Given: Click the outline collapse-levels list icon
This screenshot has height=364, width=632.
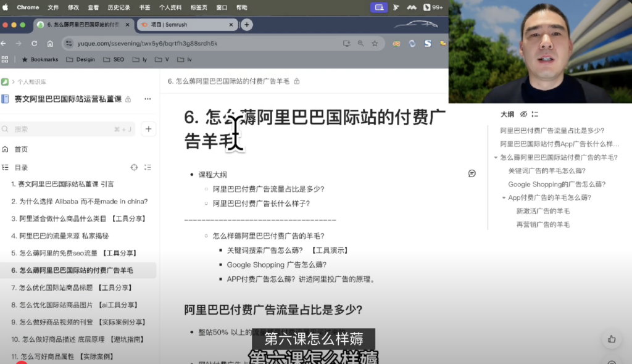Looking at the screenshot, I should (x=534, y=114).
